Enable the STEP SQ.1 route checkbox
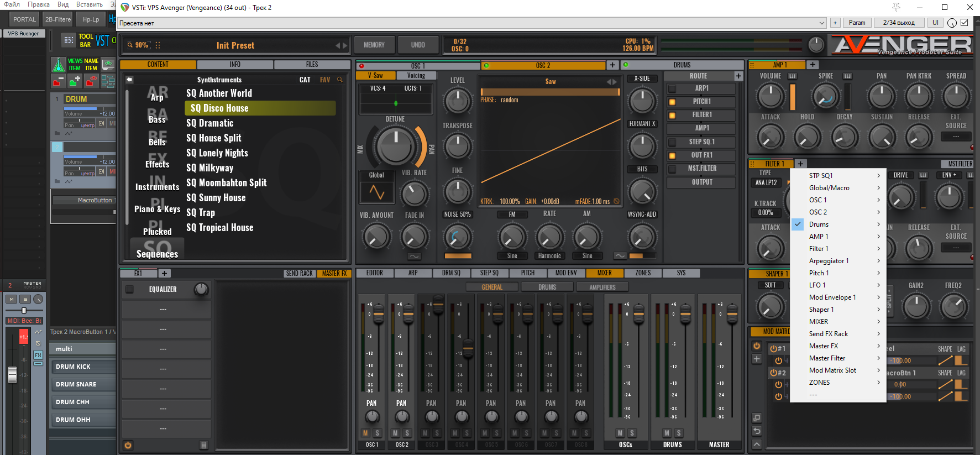Viewport: 980px width, 455px height. pyautogui.click(x=672, y=142)
